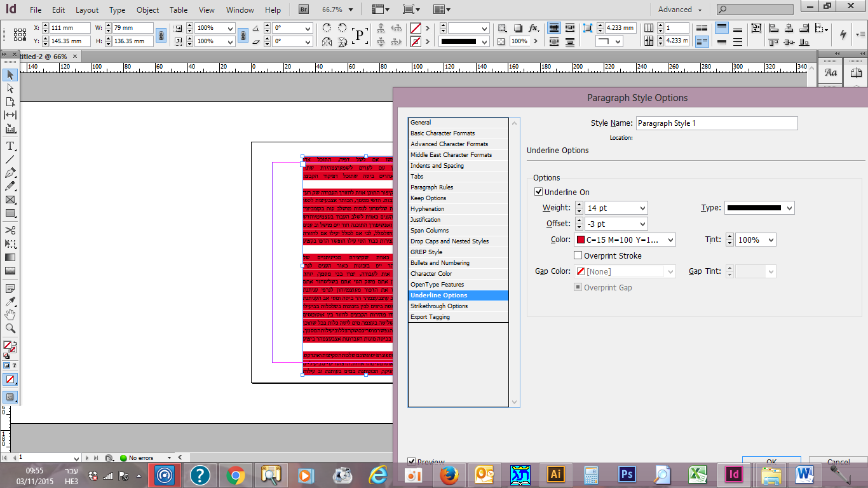Launch Photoshop from the taskbar
The width and height of the screenshot is (868, 488).
pos(627,474)
